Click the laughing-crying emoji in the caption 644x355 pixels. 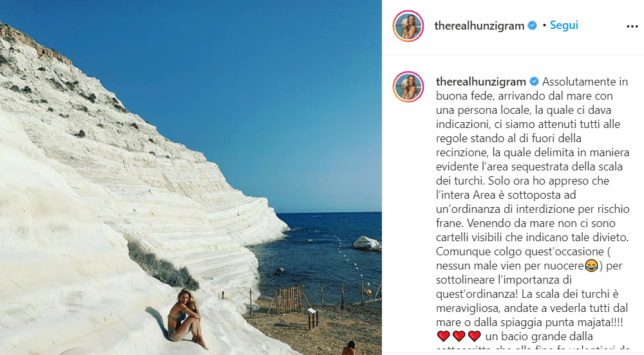click(591, 266)
